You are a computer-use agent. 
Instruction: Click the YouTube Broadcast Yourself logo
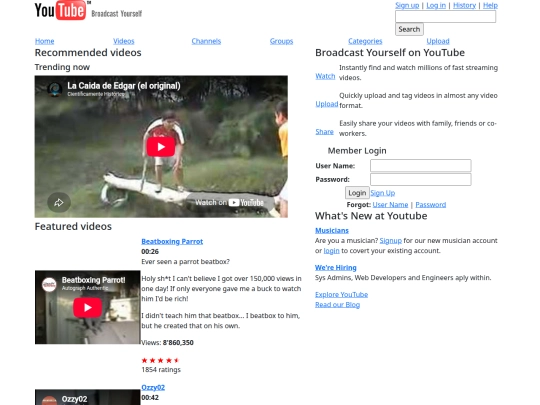88,10
